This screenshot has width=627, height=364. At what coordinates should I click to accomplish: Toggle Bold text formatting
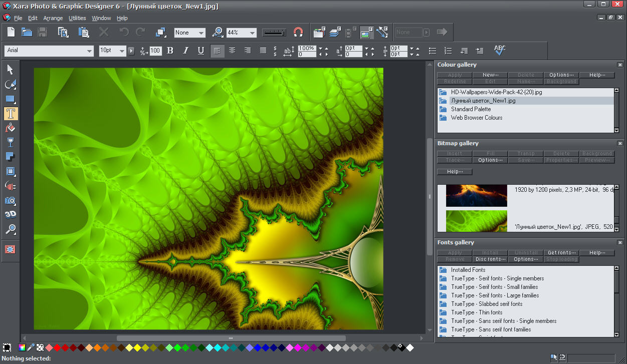[x=170, y=51]
